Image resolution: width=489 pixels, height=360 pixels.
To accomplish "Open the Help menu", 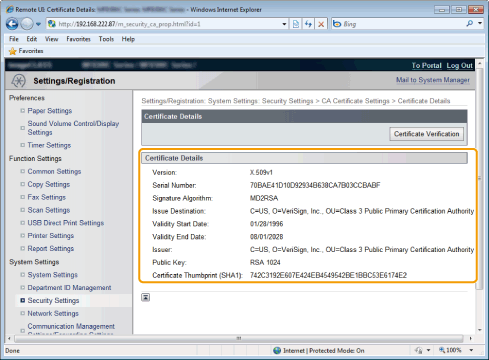I will point(128,39).
